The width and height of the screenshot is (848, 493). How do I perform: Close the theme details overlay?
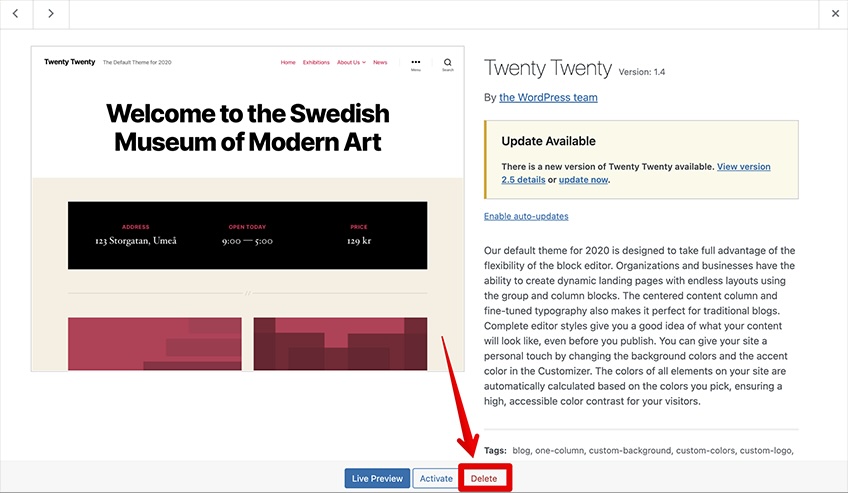click(x=835, y=14)
